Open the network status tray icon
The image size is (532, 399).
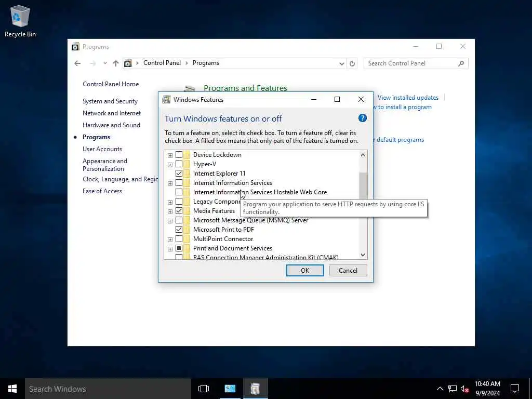click(453, 389)
